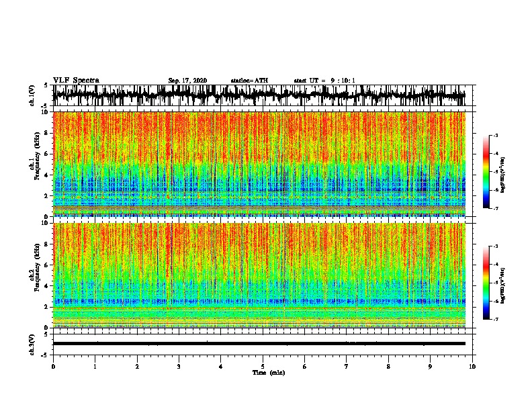Screen dimensions: 532x411
Task: Click the "VLF Spectra" plot title
Action: [76, 81]
